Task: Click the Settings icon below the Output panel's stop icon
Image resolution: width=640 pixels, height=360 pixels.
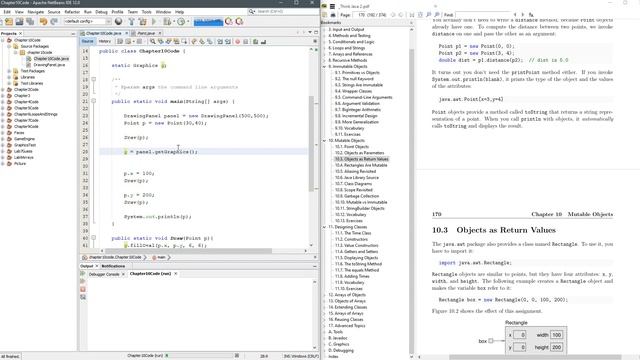Action: click(x=83, y=297)
